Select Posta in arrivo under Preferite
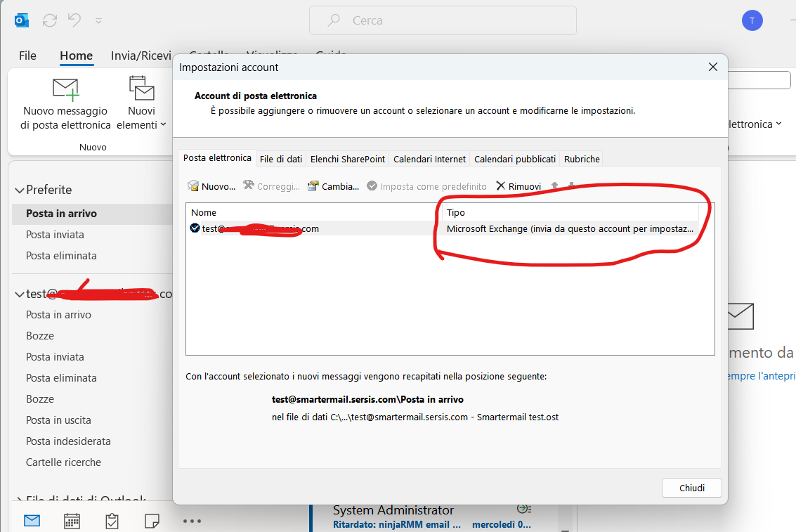The height and width of the screenshot is (532, 796). [93, 214]
